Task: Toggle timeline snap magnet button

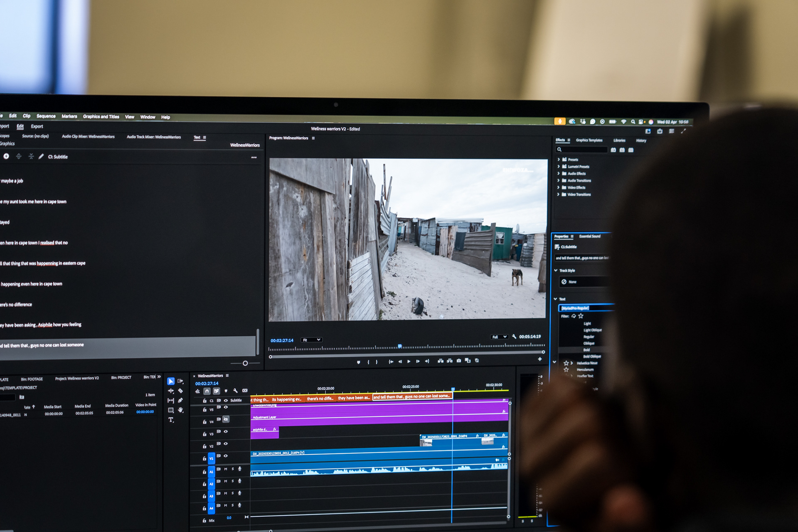Action: pyautogui.click(x=207, y=391)
